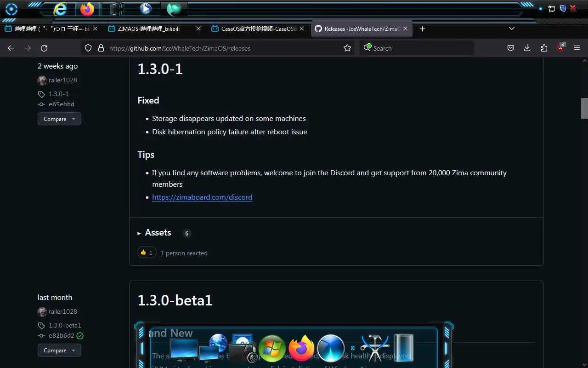This screenshot has width=588, height=368.
Task: Click the blue shield icon in top-right tray
Action: pyautogui.click(x=563, y=8)
